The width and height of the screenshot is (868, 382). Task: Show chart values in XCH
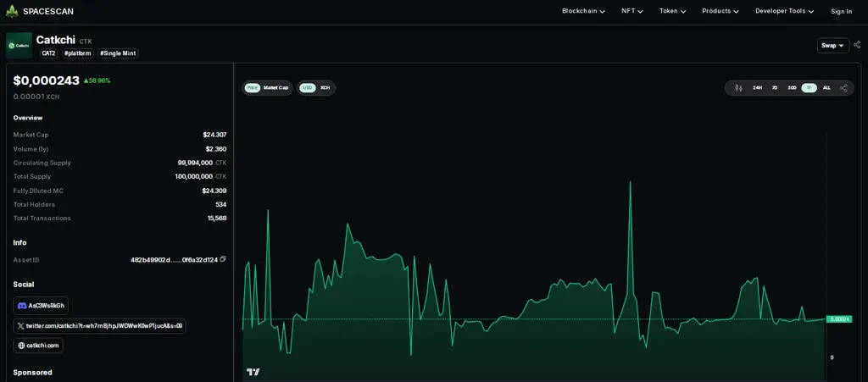[325, 88]
